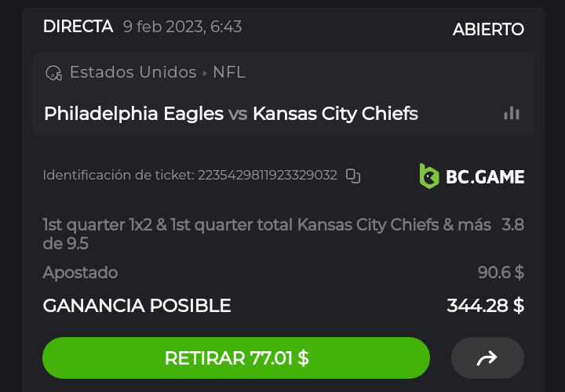565x392 pixels.
Task: Click the 344.28 $ possible winnings
Action: [x=485, y=306]
